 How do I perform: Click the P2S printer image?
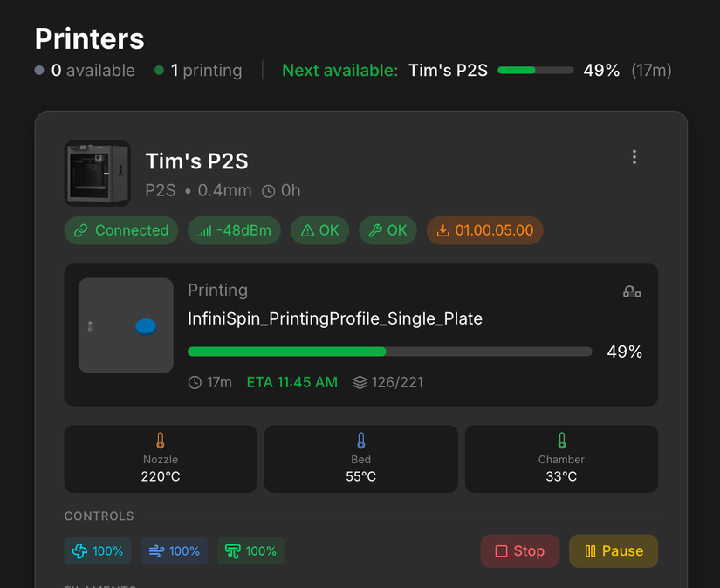[97, 173]
